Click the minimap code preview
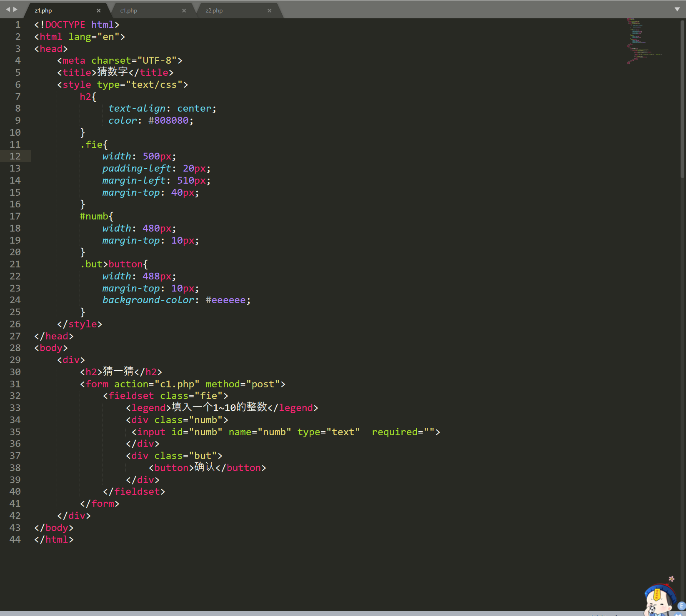The image size is (686, 616). click(x=642, y=42)
